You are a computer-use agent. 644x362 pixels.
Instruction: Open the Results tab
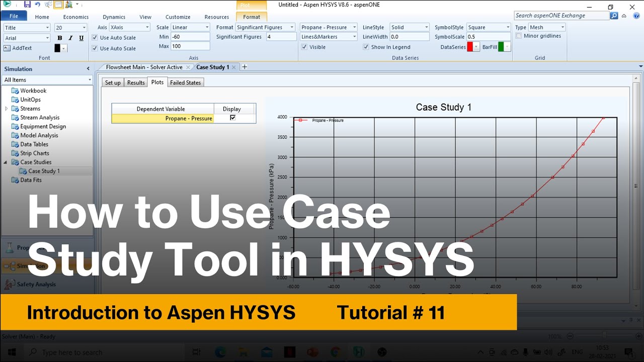(x=136, y=82)
